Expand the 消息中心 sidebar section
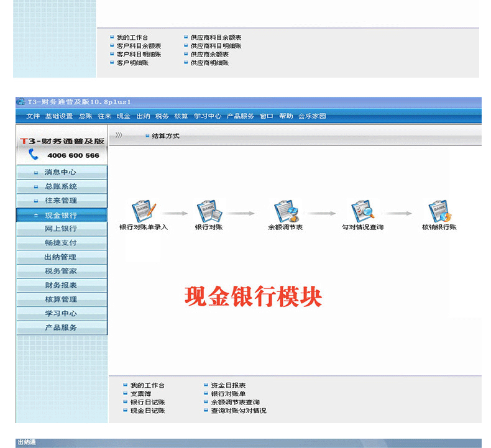491x448 pixels. point(62,172)
